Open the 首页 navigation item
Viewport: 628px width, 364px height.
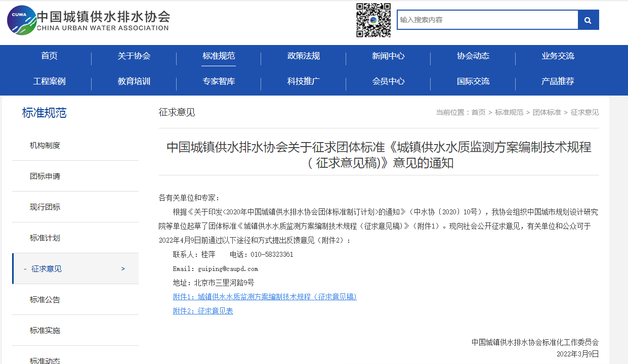(x=49, y=56)
